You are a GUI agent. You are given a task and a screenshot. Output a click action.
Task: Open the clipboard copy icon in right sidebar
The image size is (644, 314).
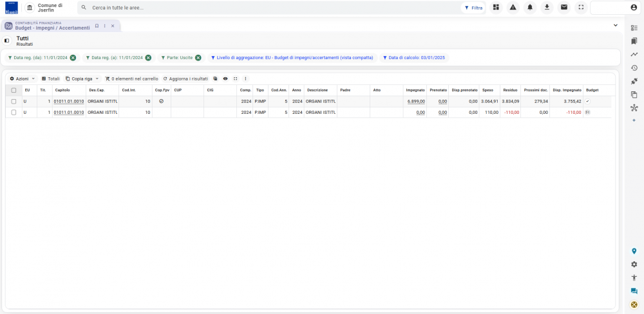point(634,95)
